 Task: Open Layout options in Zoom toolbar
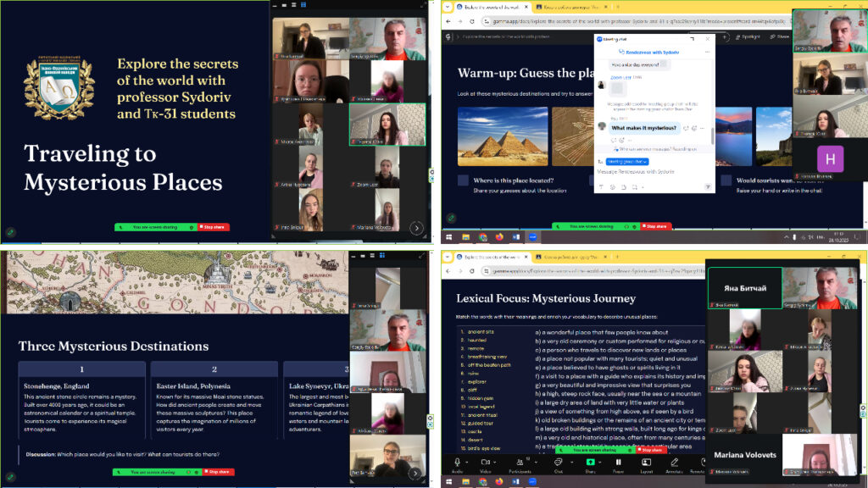pos(647,462)
